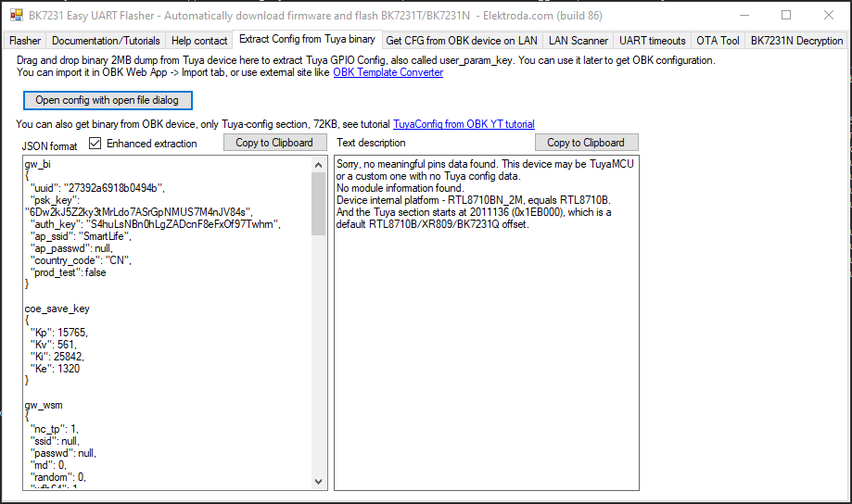Screen dimensions: 852x504
Task: Toggle the Enhanced extraction checkbox
Action: (95, 143)
